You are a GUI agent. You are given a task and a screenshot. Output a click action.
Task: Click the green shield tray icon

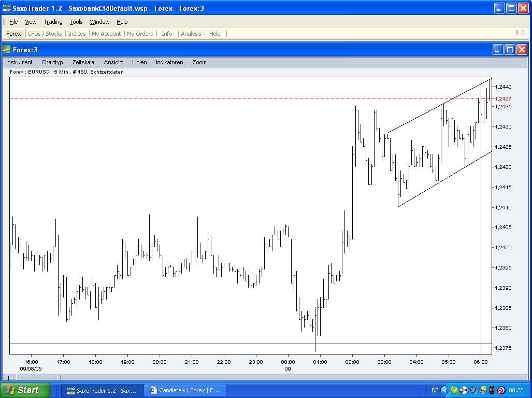[455, 391]
